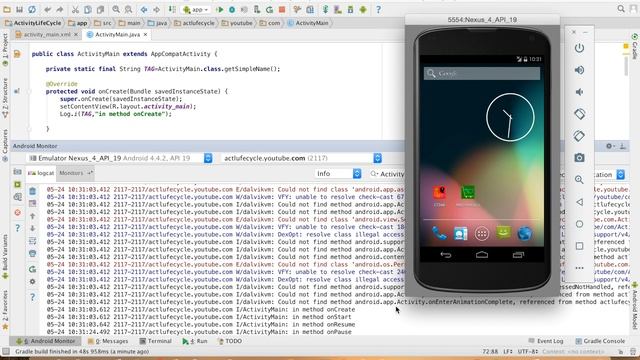640x360 pixels.
Task: Click emulator panel Overview square button
Action: (579, 246)
